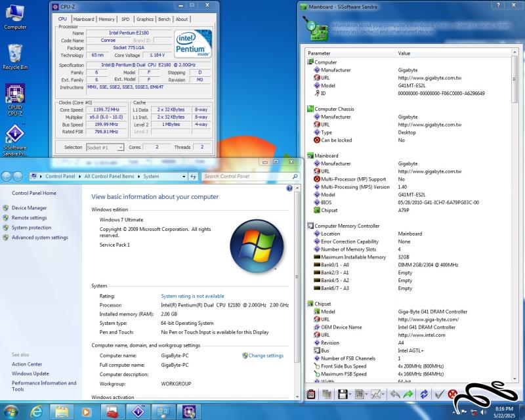
Task: Open Performance Information and Tools link
Action: coord(44,386)
